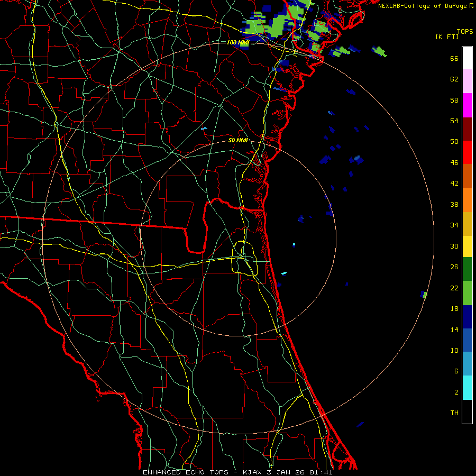Click the legend value 50

pyautogui.click(x=454, y=141)
